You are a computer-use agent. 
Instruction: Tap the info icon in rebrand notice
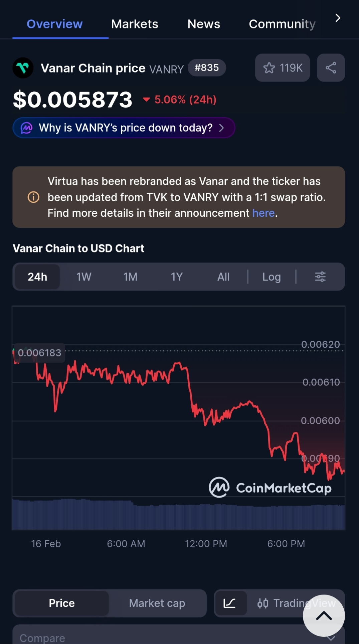click(x=33, y=197)
